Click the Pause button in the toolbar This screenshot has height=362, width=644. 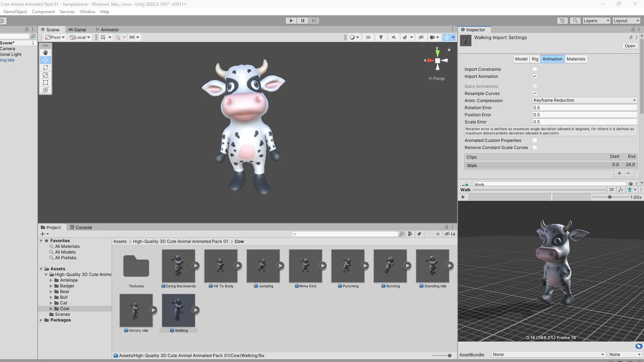pos(302,20)
